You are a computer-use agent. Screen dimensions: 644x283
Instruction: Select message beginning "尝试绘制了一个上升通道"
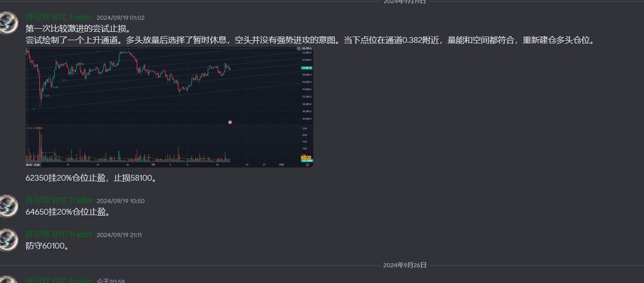pos(310,40)
